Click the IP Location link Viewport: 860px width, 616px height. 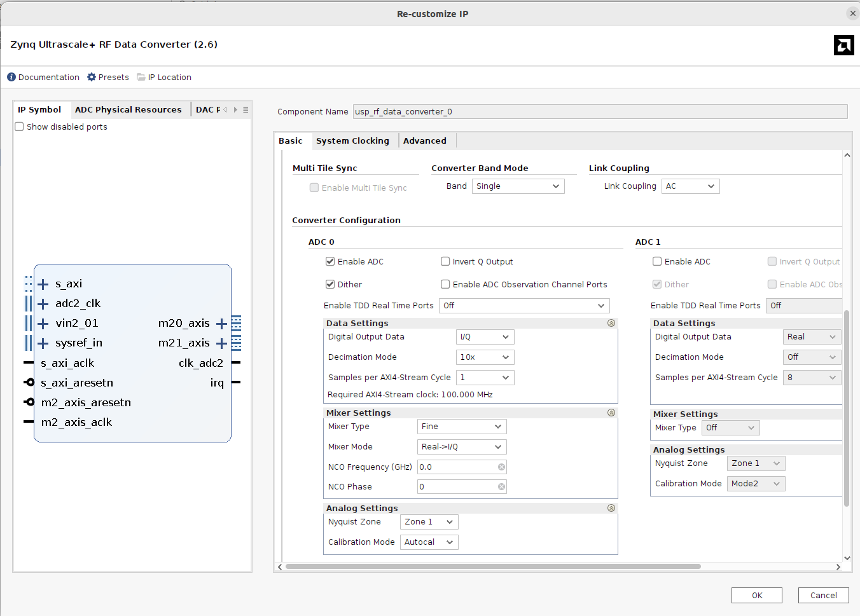click(170, 77)
